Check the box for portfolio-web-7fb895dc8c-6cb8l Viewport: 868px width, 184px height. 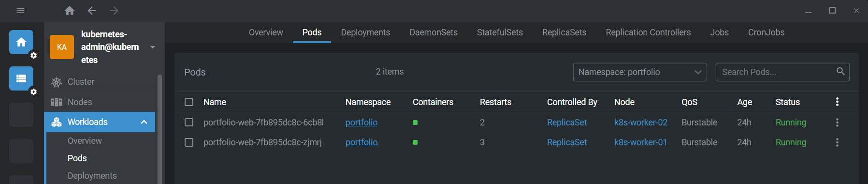click(x=189, y=123)
